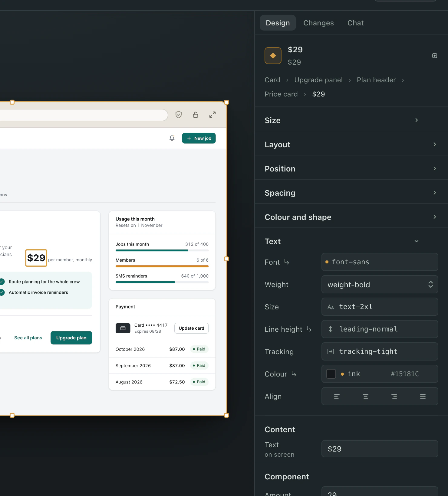Click the shield icon in browser bar
Image resolution: width=448 pixels, height=496 pixels.
pos(179,115)
